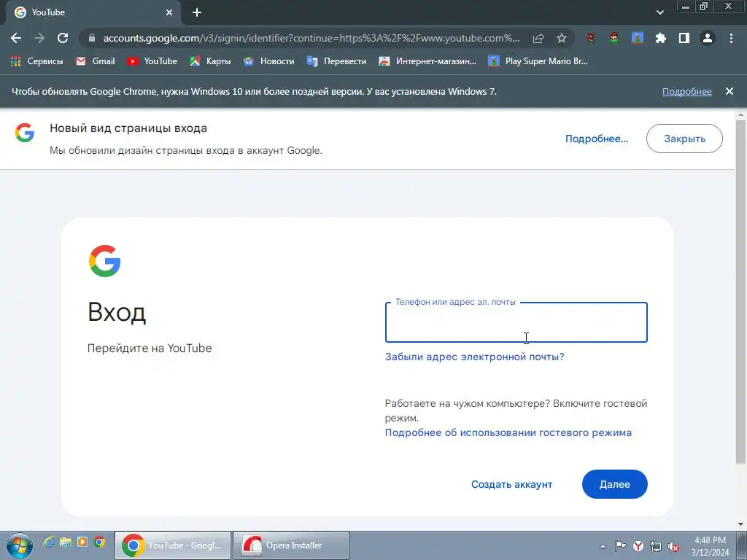Dismiss the Chrome update infobar

coord(729,91)
